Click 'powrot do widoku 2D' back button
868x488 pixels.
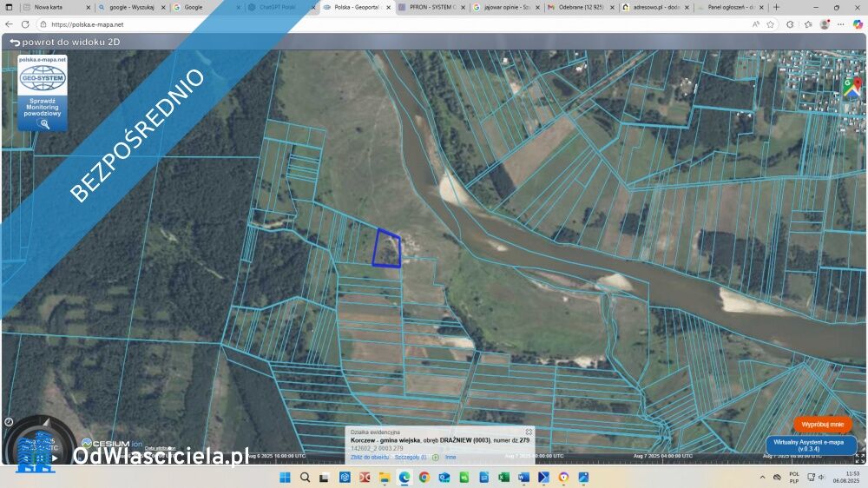[63, 42]
